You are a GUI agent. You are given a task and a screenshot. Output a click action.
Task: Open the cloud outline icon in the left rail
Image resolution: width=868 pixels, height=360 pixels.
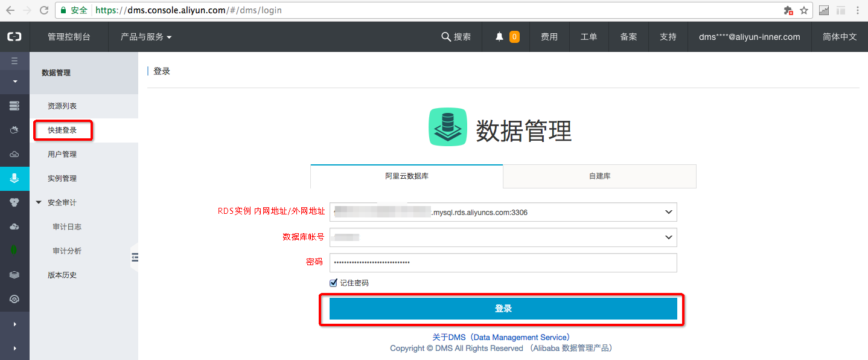(x=14, y=155)
